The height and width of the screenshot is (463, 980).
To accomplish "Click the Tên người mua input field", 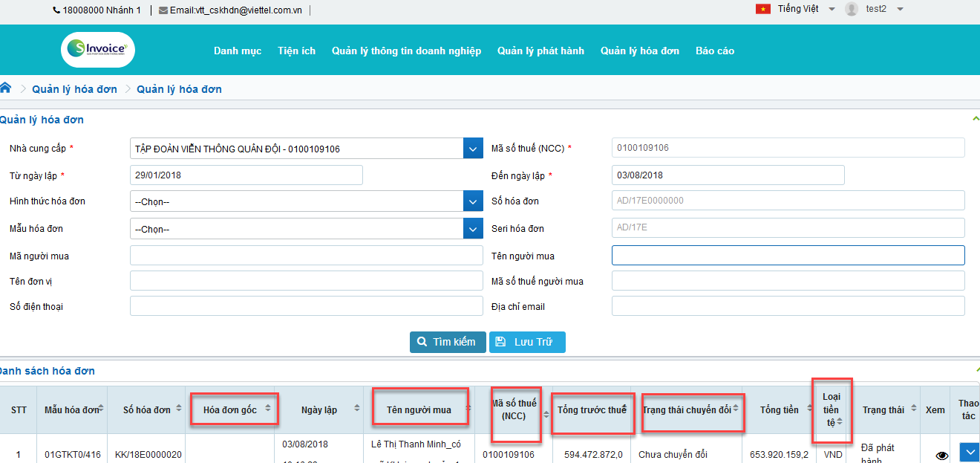I will (788, 256).
